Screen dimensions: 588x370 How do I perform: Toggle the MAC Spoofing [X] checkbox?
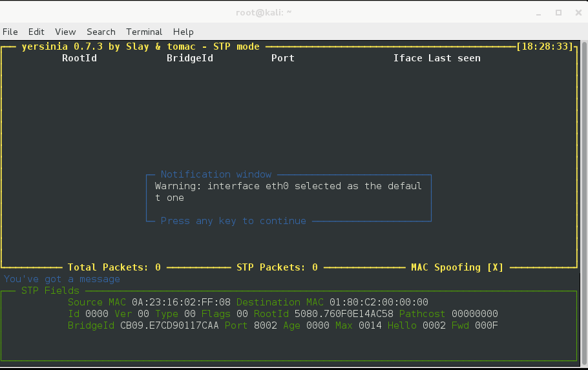tap(496, 267)
